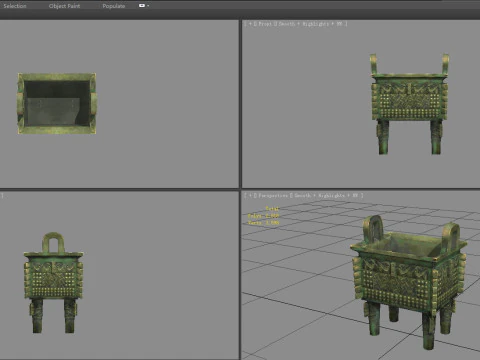Select the bronze vessel in the Perspective viewport
The height and width of the screenshot is (360, 480).
pos(409,282)
